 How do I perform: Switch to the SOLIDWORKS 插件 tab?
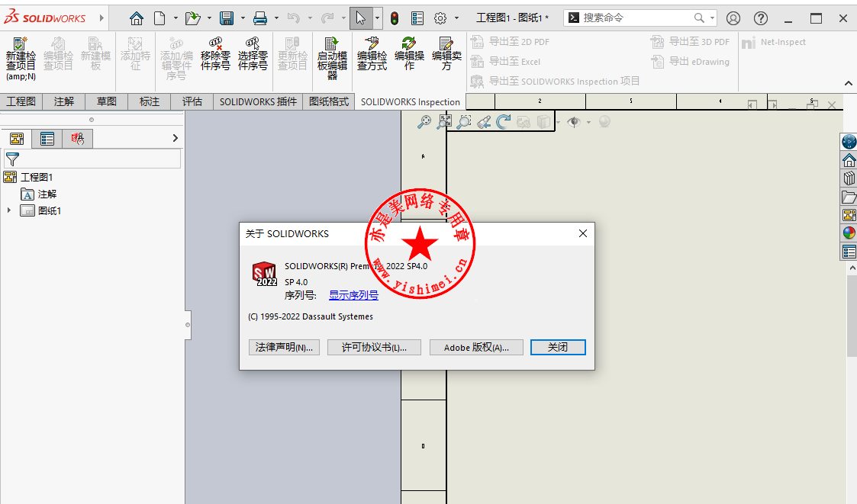tap(258, 101)
